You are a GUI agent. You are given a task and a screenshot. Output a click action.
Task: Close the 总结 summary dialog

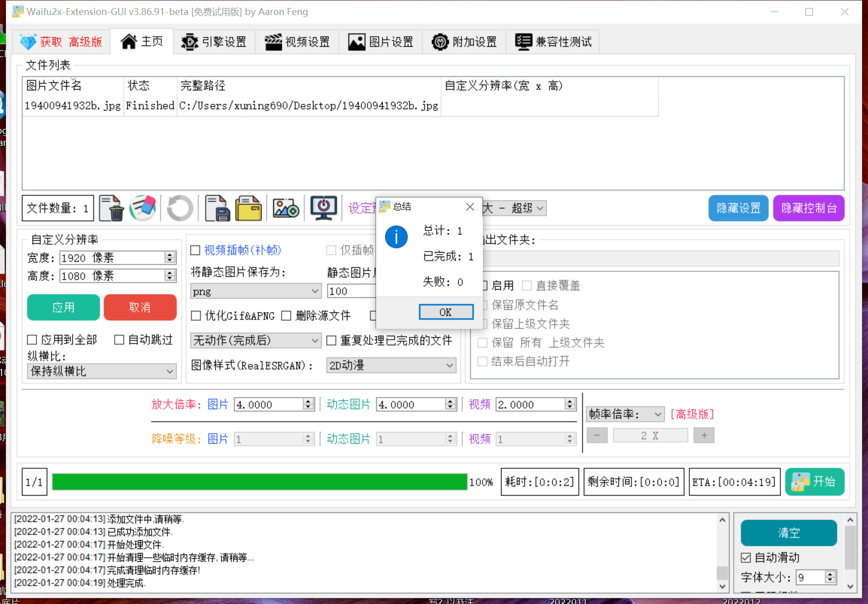point(470,207)
